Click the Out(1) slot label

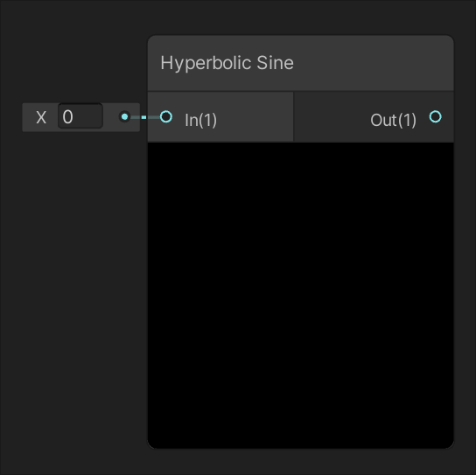[x=394, y=120]
